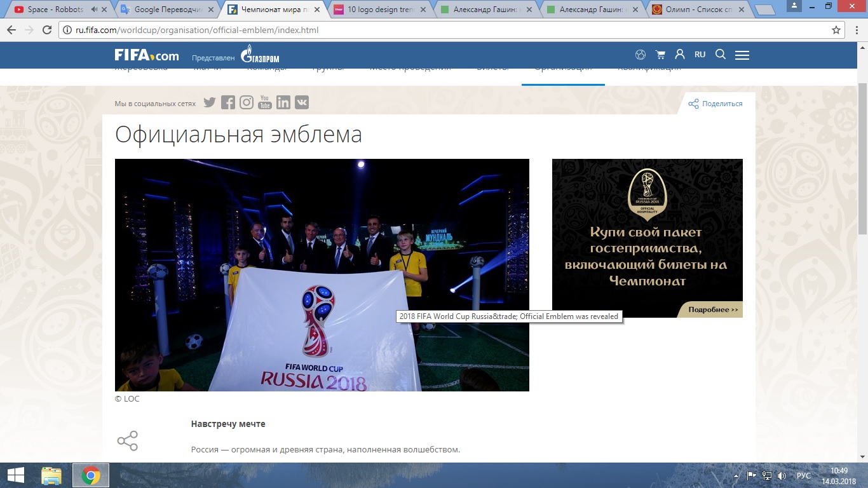Open the emblem reveal photo
The image size is (868, 488).
322,275
